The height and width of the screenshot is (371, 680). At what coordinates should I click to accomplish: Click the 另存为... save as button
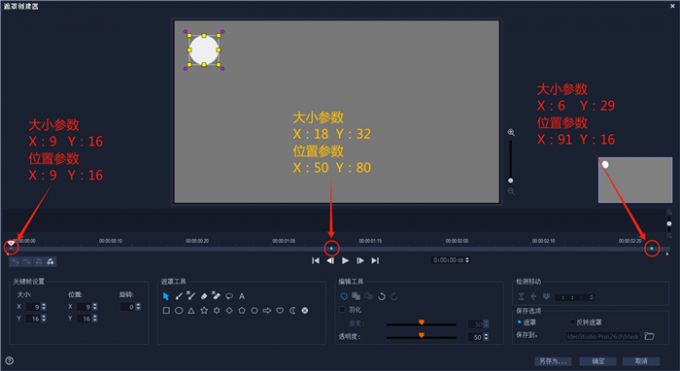553,361
